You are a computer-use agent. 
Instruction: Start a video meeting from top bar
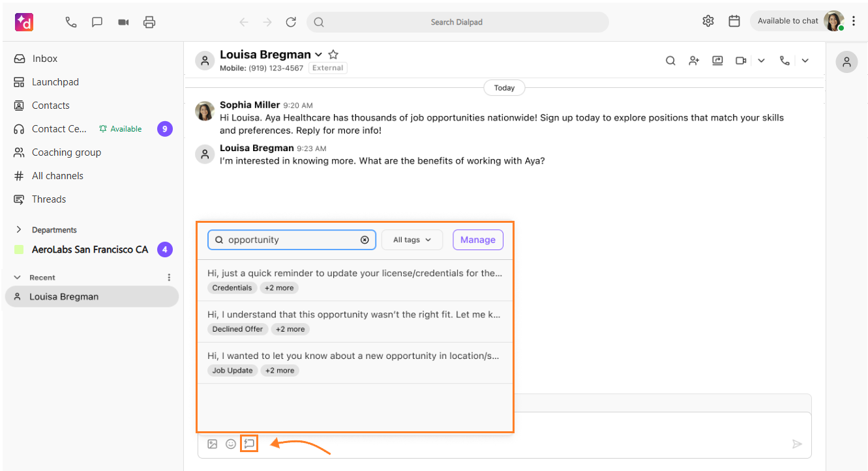tap(123, 22)
